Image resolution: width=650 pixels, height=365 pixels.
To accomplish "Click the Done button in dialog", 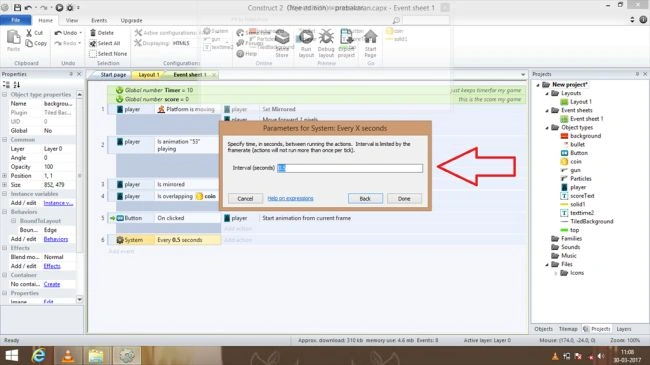I will click(x=404, y=199).
